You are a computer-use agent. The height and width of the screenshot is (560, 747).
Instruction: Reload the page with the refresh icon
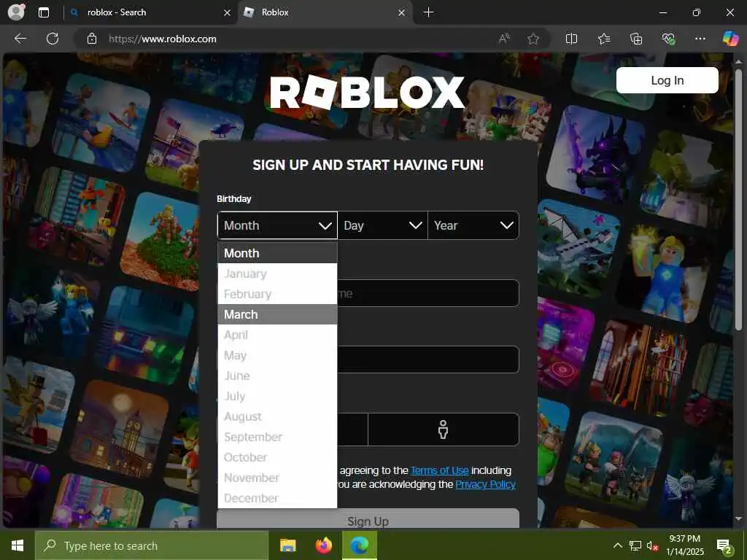pos(53,39)
